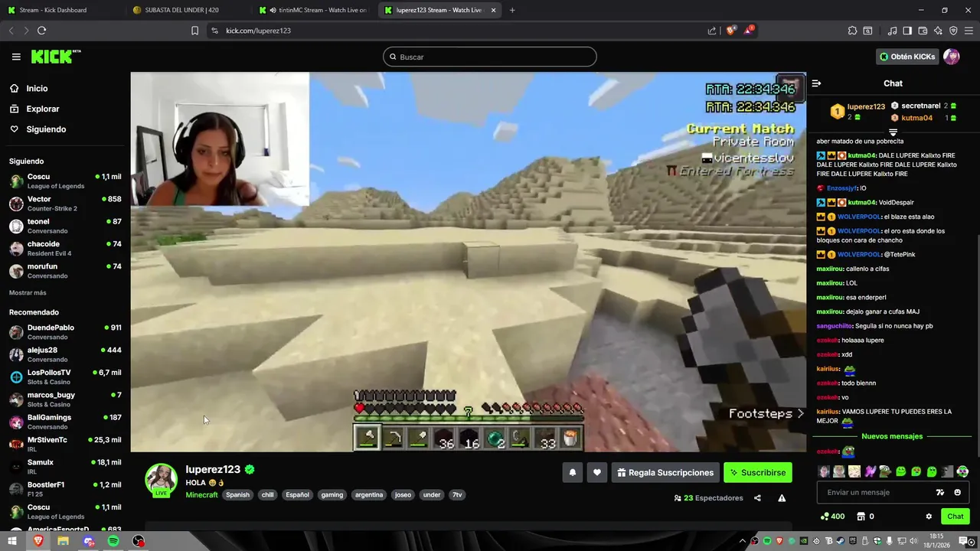Click the 400 channel points icon
The image size is (980, 551).
[825, 517]
